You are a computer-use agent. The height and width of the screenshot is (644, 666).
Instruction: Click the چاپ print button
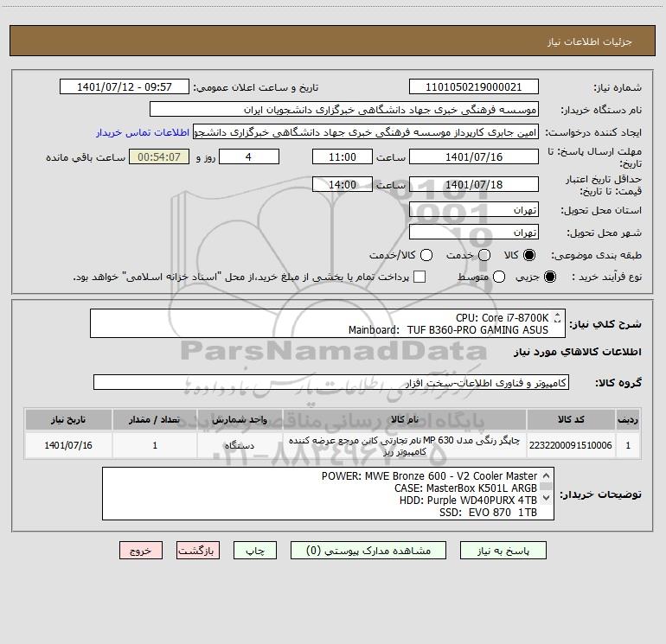click(255, 551)
